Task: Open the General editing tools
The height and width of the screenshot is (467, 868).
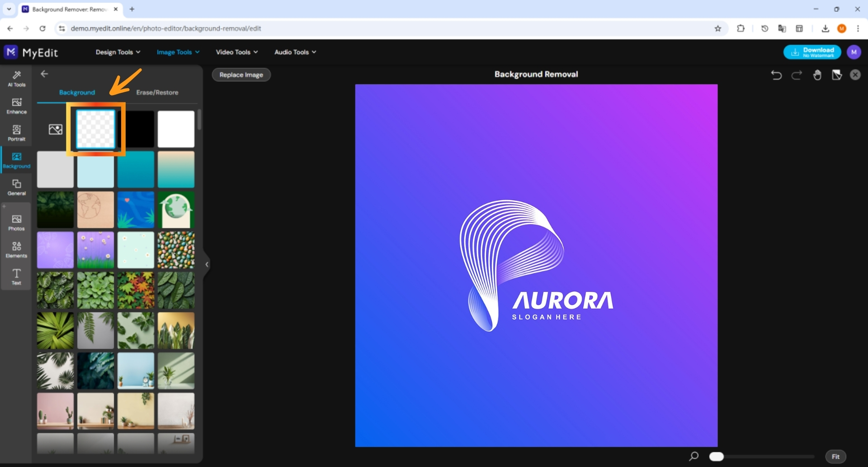Action: click(x=16, y=186)
